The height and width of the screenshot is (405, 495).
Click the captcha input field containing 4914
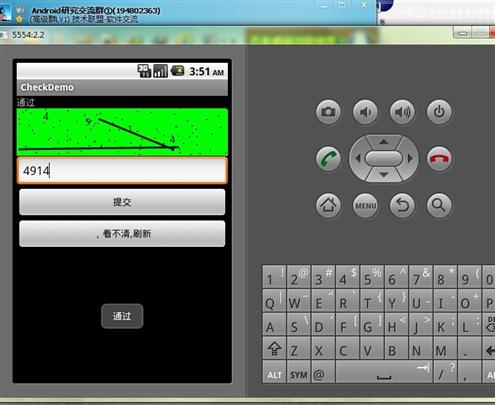coord(122,171)
